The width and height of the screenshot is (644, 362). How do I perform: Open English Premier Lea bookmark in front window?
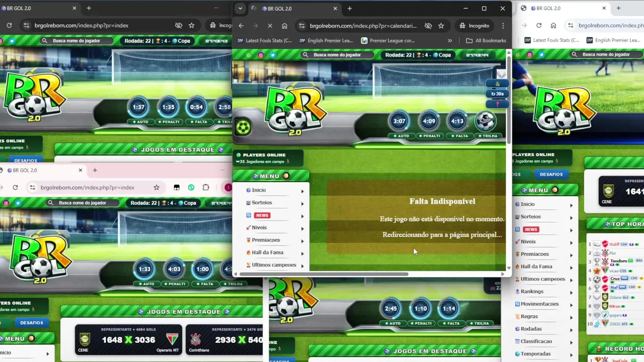coord(326,41)
